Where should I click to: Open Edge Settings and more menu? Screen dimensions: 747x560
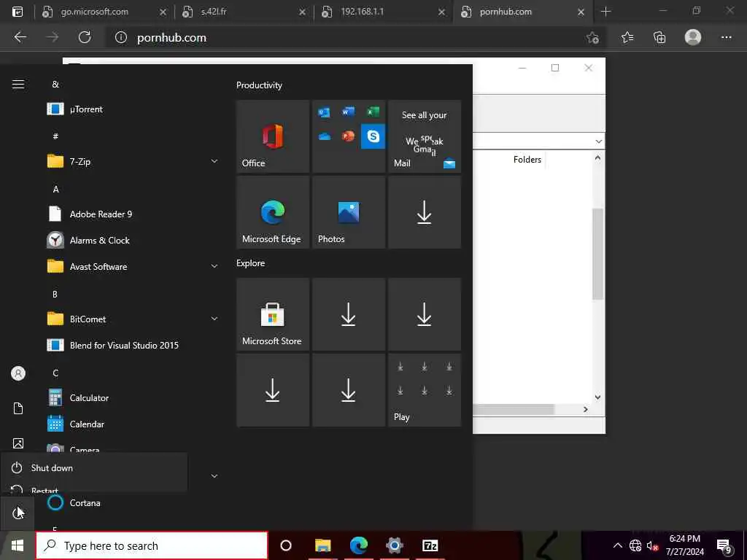726,37
